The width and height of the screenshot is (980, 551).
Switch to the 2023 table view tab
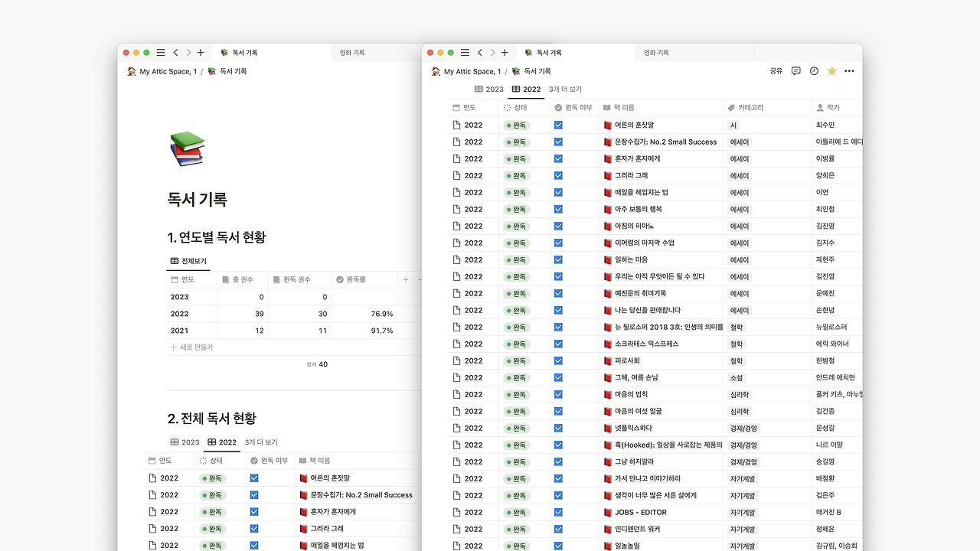(x=488, y=89)
